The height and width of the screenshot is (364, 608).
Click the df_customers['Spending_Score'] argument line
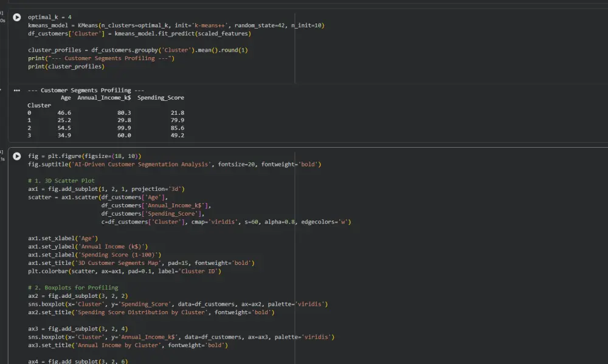point(153,213)
